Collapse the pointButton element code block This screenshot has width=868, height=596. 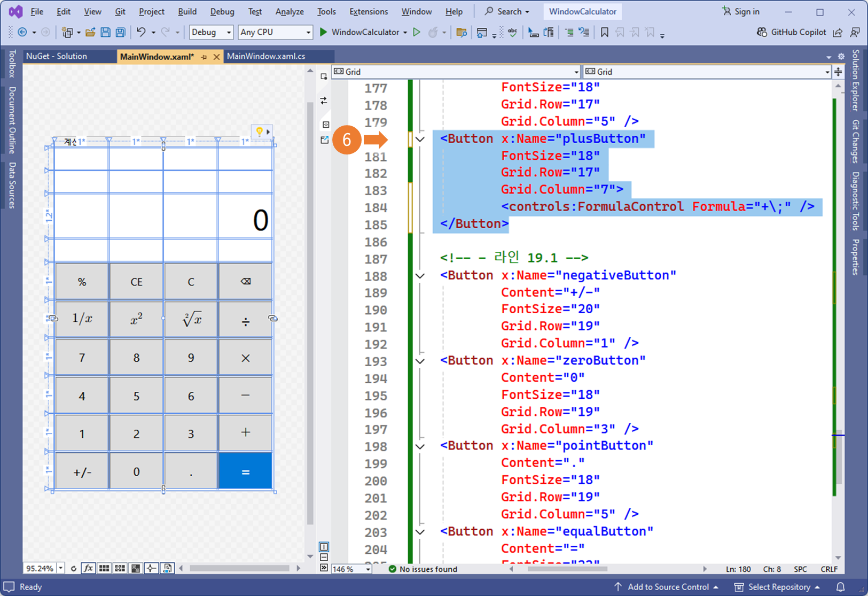420,447
